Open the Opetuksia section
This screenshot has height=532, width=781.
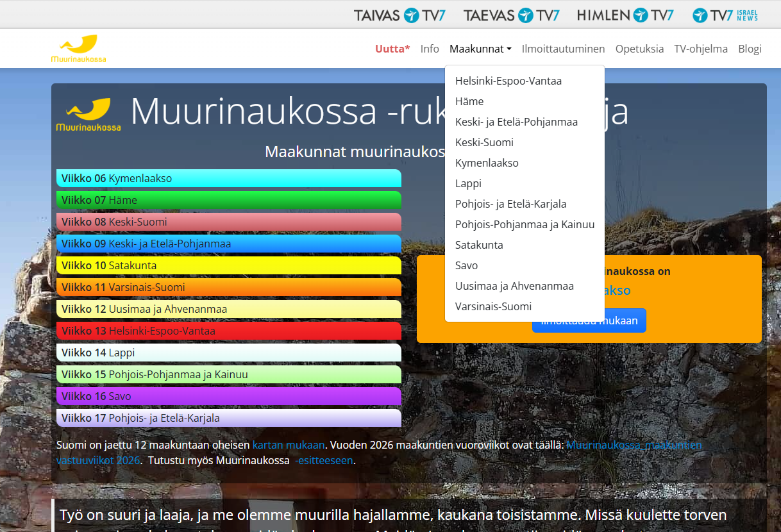[639, 48]
